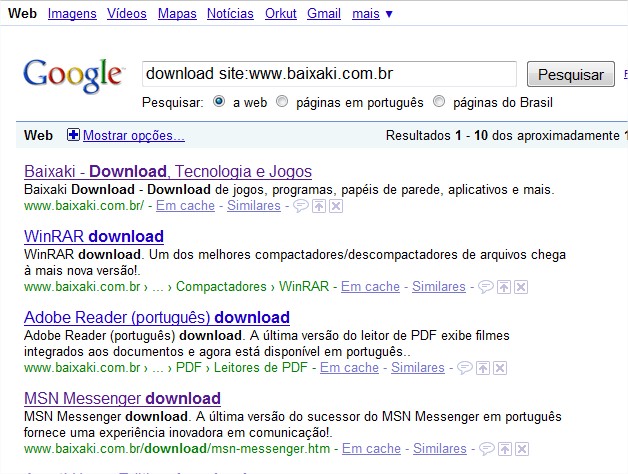This screenshot has width=628, height=474.
Task: Remove the Adobe Reader result
Action: pyautogui.click(x=500, y=368)
